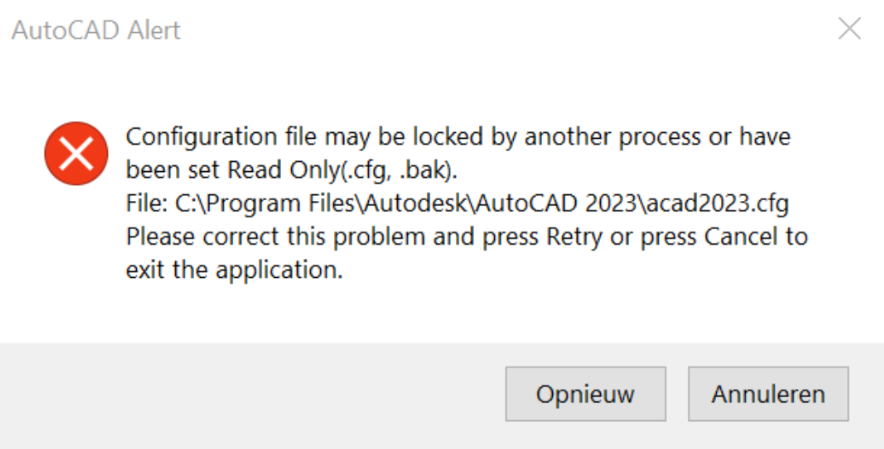Viewport: 884px width, 449px height.
Task: Click the "File:" label before the path
Action: pyautogui.click(x=147, y=204)
